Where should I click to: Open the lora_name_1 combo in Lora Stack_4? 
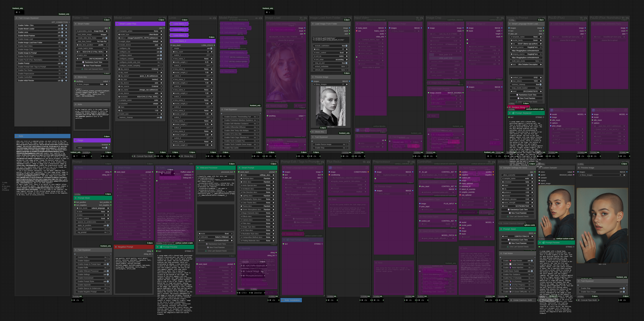click(x=192, y=59)
